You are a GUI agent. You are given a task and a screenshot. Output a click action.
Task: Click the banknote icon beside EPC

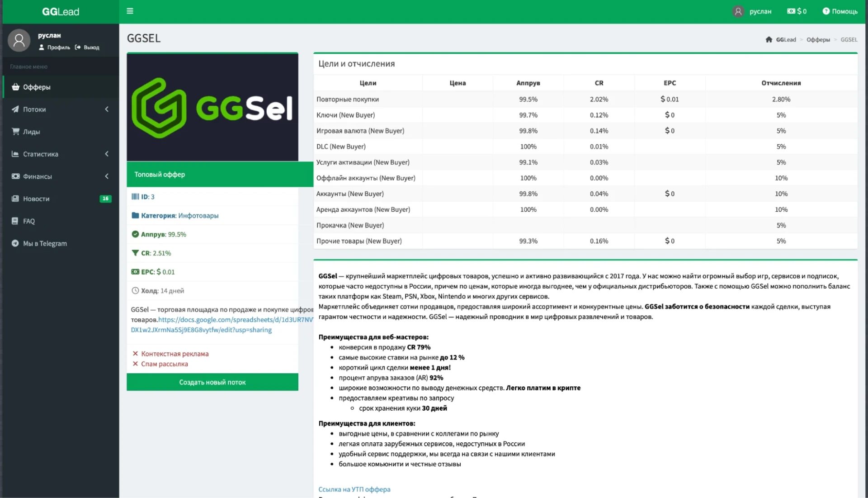click(x=135, y=272)
